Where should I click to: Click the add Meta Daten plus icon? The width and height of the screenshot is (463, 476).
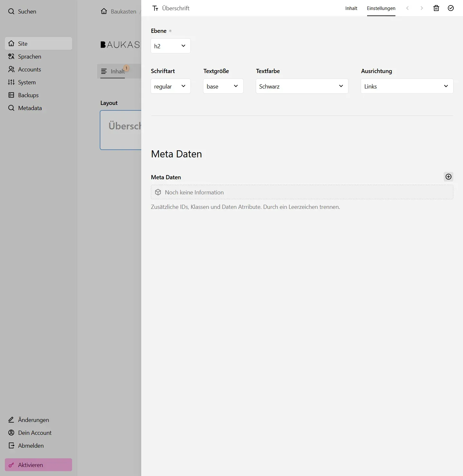coord(448,177)
